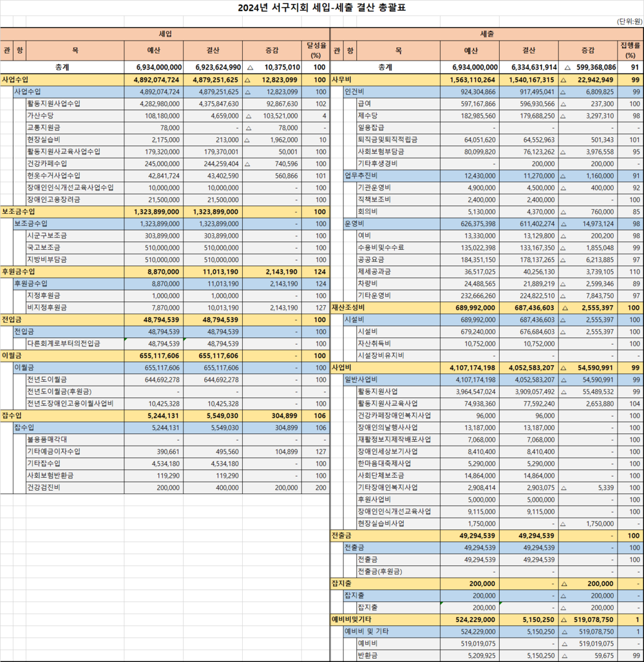This screenshot has height=662, width=644.
Task: Click the '차량비' label cell
Action: 398,284
